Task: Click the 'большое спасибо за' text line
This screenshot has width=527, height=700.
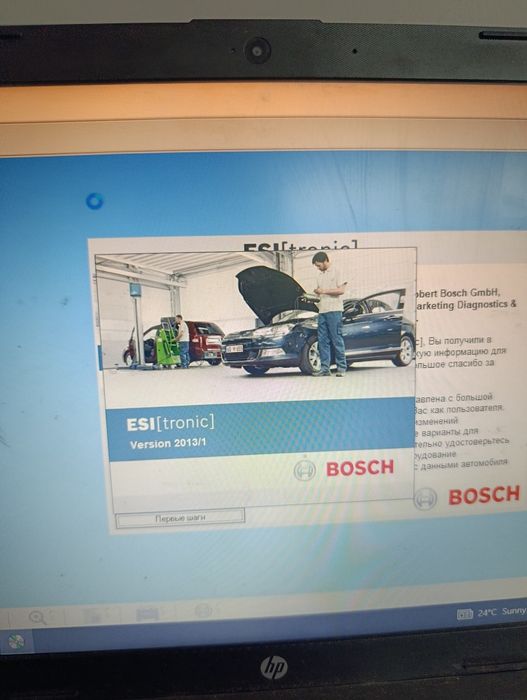Action: click(454, 363)
